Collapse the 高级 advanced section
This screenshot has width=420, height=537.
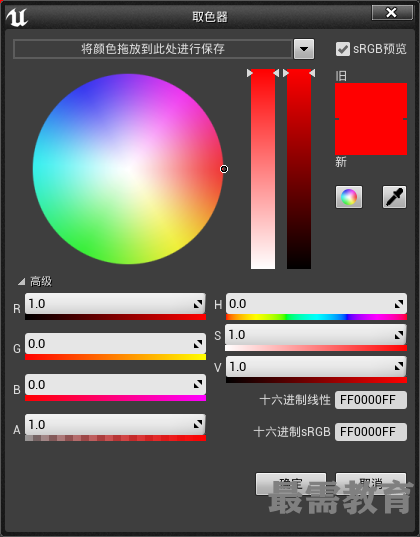point(22,282)
